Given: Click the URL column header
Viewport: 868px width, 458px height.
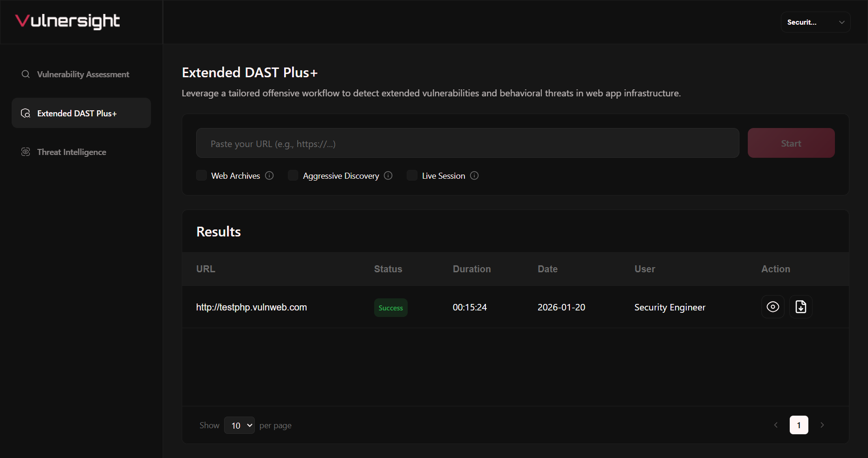Looking at the screenshot, I should pyautogui.click(x=206, y=269).
